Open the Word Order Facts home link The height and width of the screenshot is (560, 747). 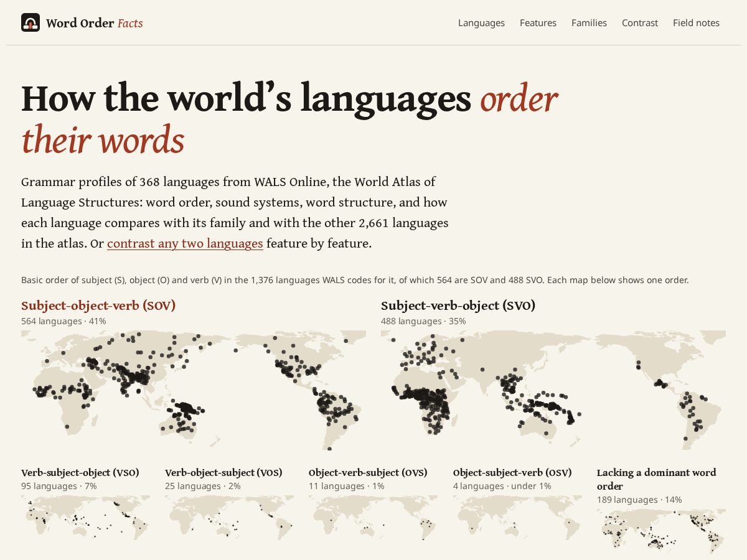[82, 23]
